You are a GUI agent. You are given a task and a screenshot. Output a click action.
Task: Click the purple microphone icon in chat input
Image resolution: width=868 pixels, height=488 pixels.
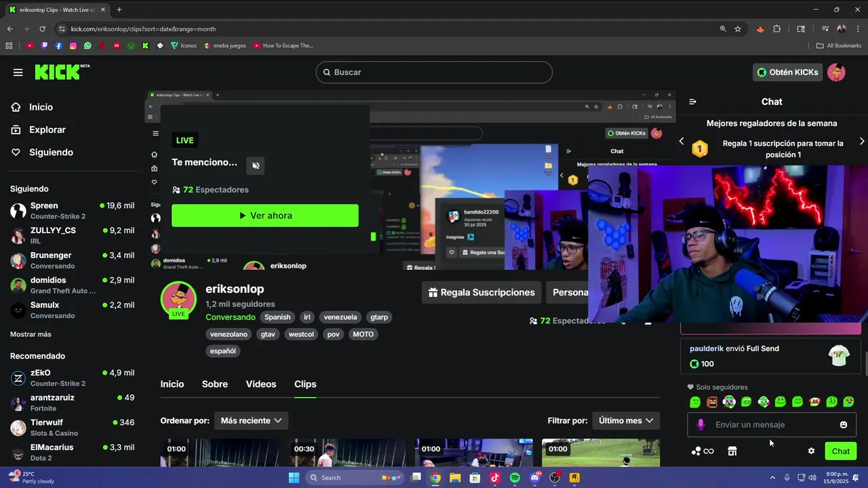coord(701,425)
